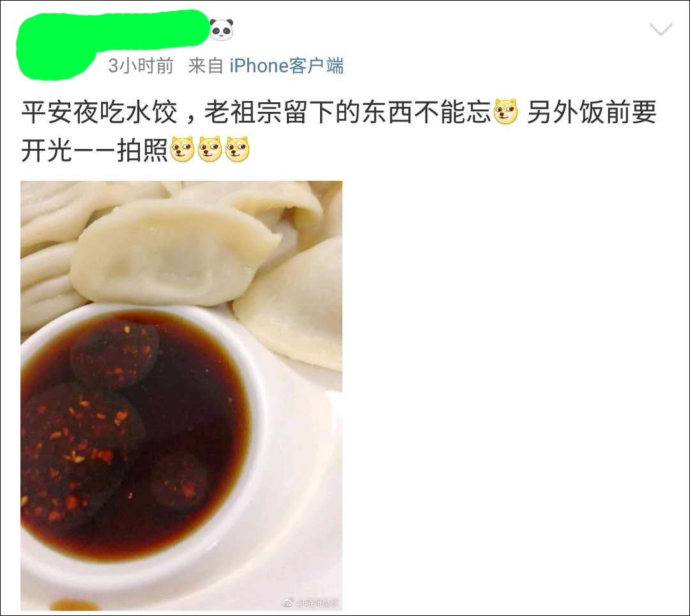Image resolution: width=690 pixels, height=616 pixels.
Task: Click the center dumpling in the photo
Action: (176, 253)
